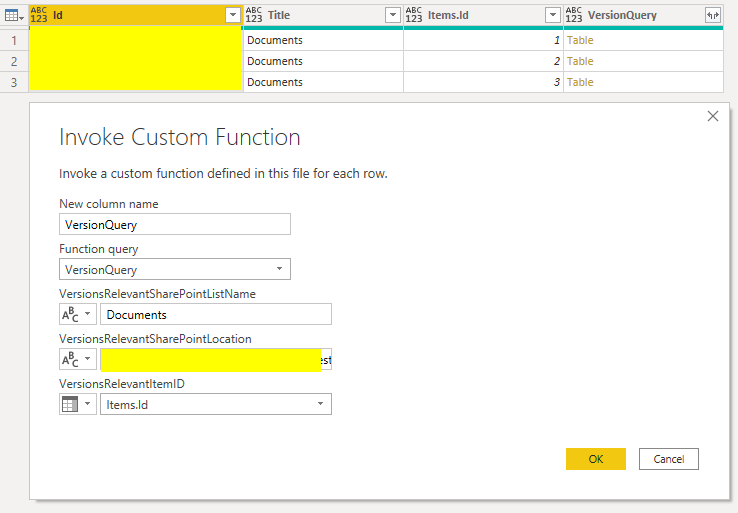
Task: Click the Documents list name field
Action: [x=216, y=314]
